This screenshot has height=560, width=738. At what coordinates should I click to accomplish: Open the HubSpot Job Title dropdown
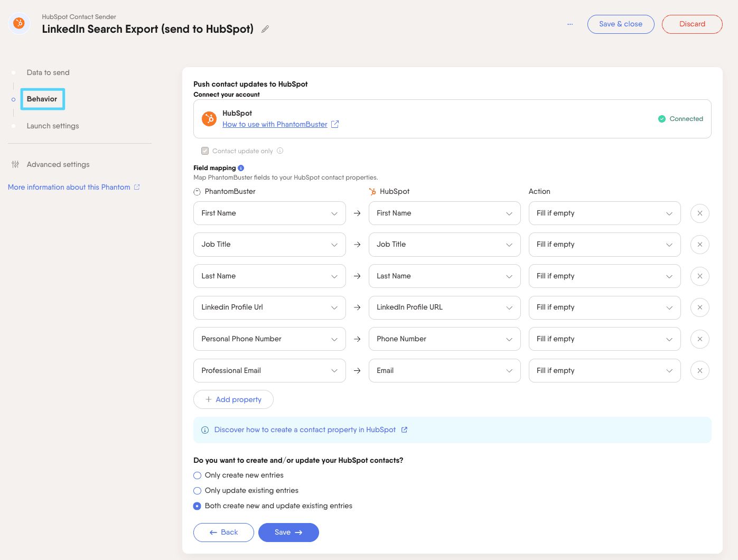pyautogui.click(x=445, y=245)
